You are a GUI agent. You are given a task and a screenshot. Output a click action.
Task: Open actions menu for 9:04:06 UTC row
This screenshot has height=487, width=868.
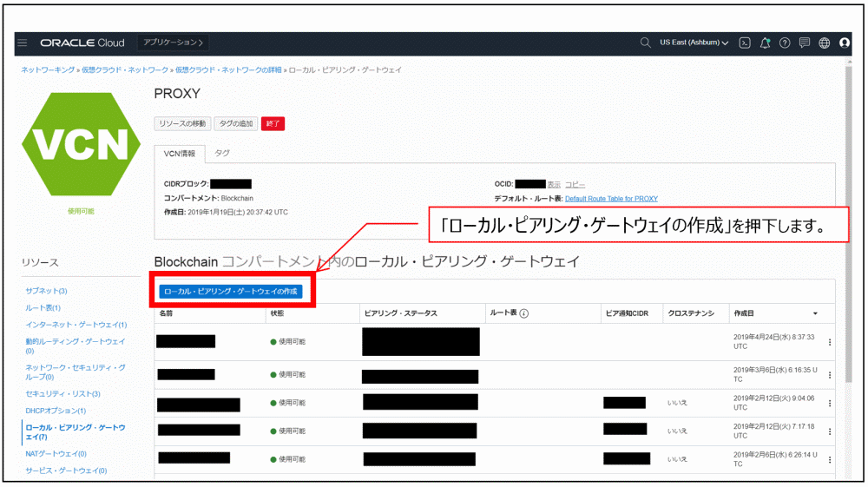point(829,403)
